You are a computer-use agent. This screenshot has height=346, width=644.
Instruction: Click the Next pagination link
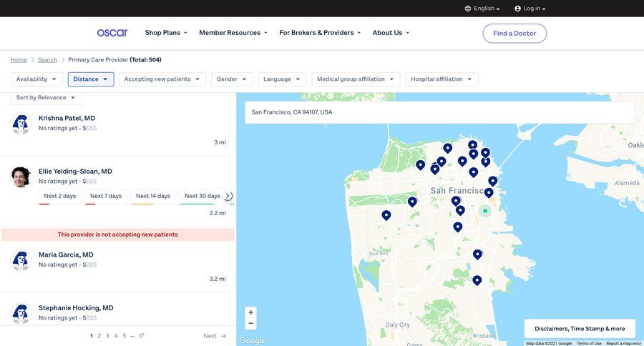[x=215, y=336]
